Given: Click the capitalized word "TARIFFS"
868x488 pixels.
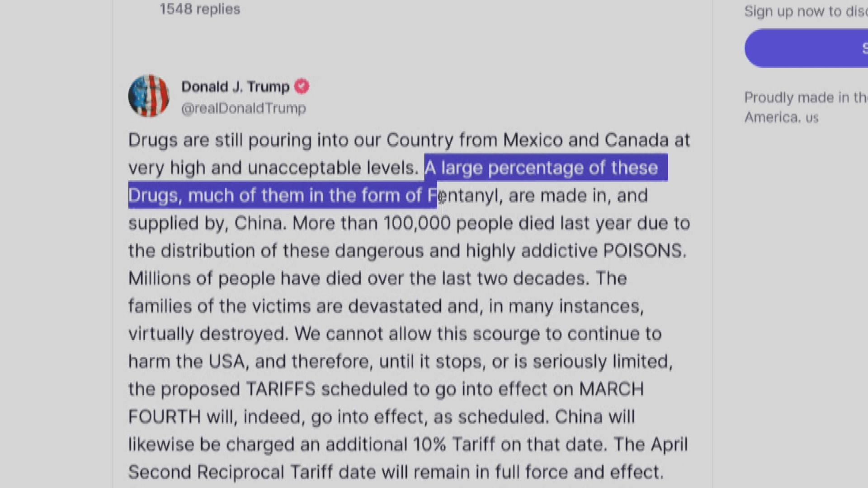Looking at the screenshot, I should point(280,389).
